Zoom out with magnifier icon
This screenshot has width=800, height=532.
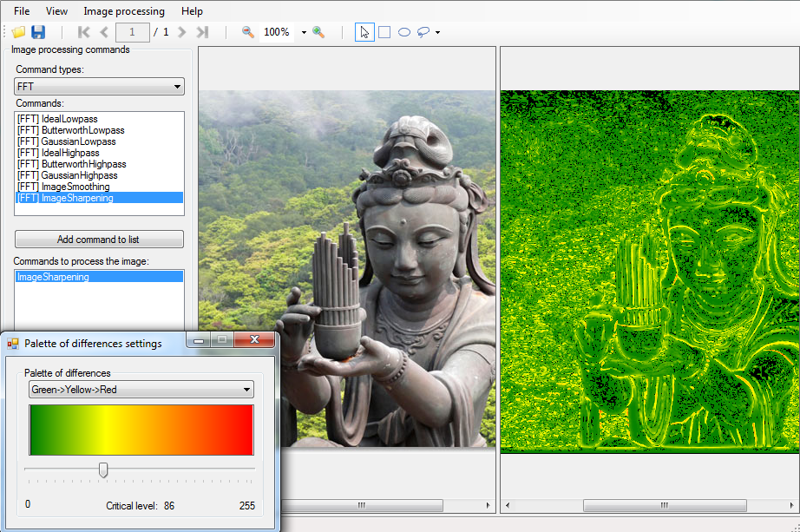(x=248, y=32)
